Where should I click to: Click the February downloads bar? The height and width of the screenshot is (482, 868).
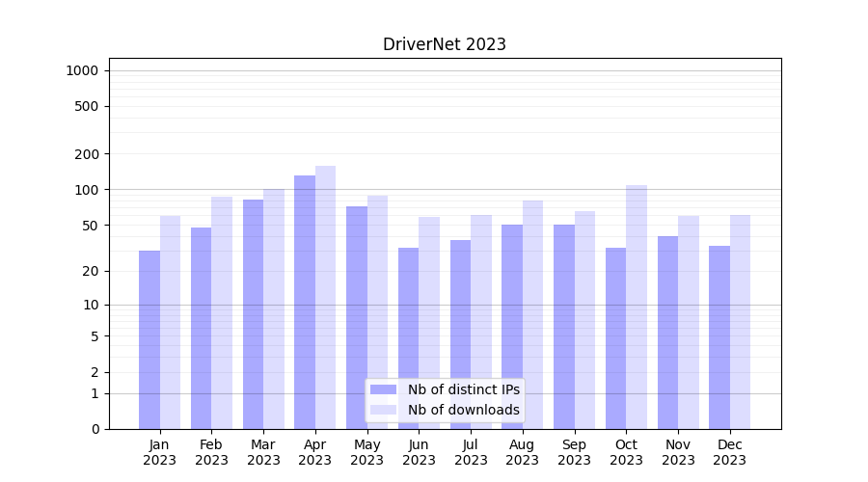pyautogui.click(x=222, y=312)
